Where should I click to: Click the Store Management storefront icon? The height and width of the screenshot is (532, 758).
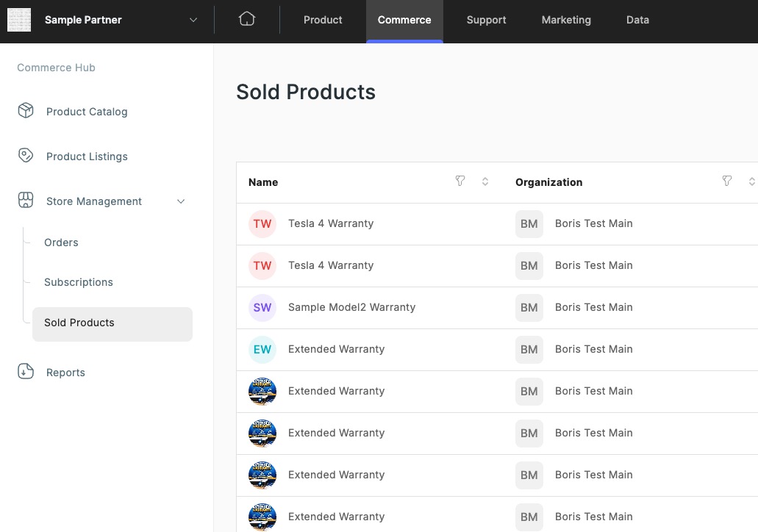pyautogui.click(x=26, y=200)
